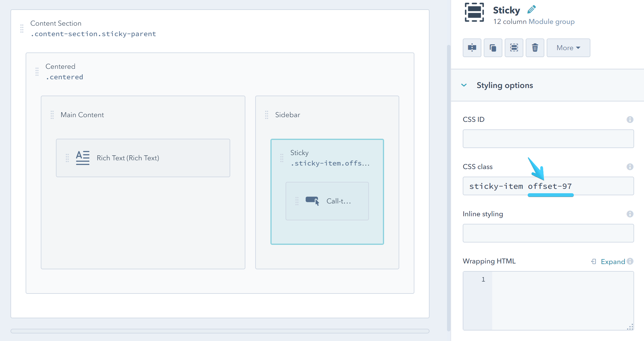Click the clone module icon
Screen dimensions: 644x341
pyautogui.click(x=493, y=48)
